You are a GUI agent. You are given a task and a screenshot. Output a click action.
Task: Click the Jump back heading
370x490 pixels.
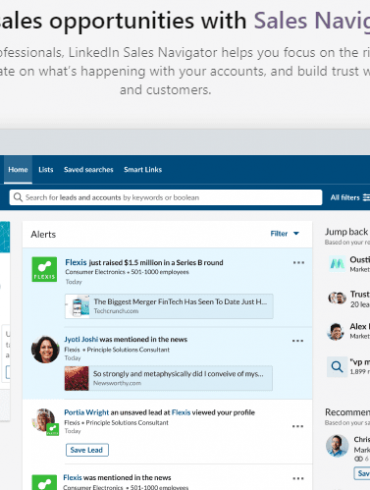point(347,232)
